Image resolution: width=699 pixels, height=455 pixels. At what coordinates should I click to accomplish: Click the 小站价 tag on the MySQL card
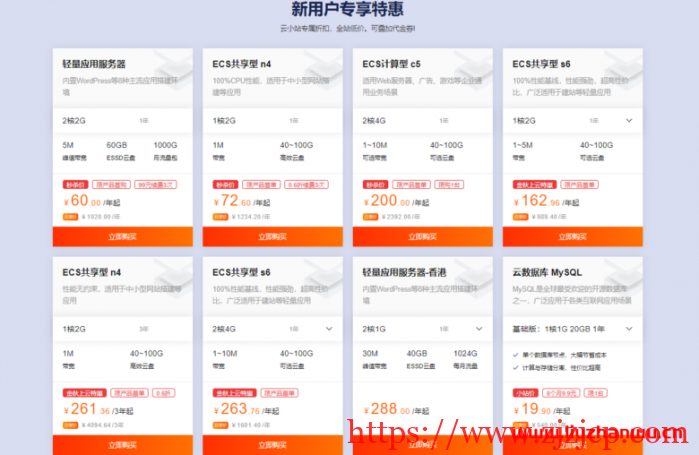point(526,393)
